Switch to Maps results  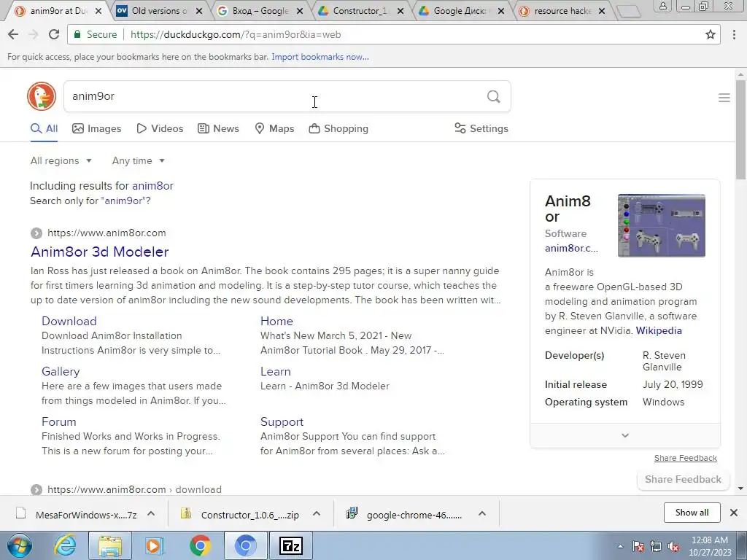274,128
